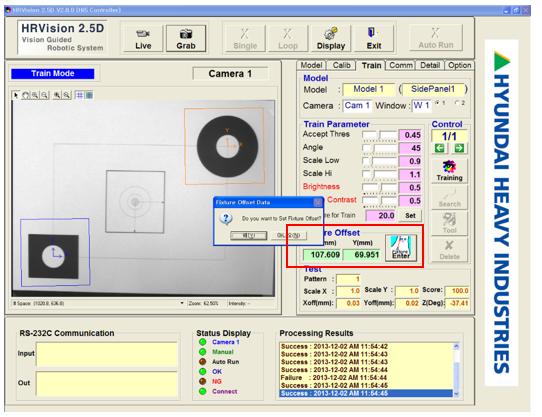
Task: Click the Fixture Offset Enter button
Action: tap(401, 248)
